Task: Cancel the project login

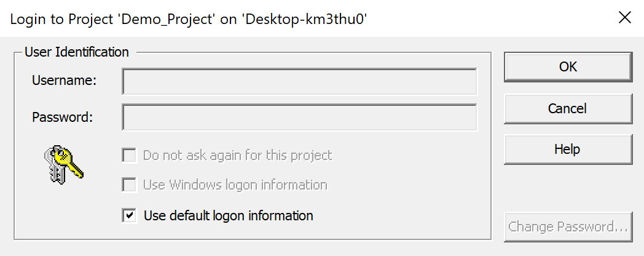Action: pyautogui.click(x=568, y=108)
